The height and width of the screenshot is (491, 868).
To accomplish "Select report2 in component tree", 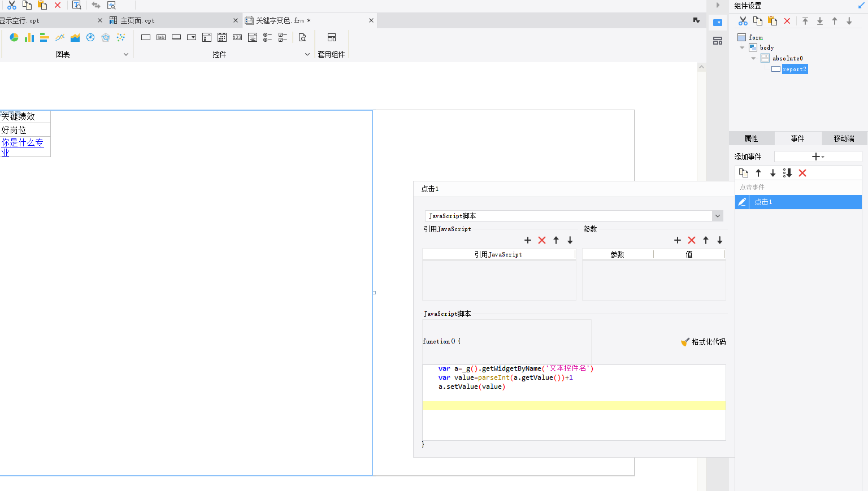I will [x=795, y=69].
